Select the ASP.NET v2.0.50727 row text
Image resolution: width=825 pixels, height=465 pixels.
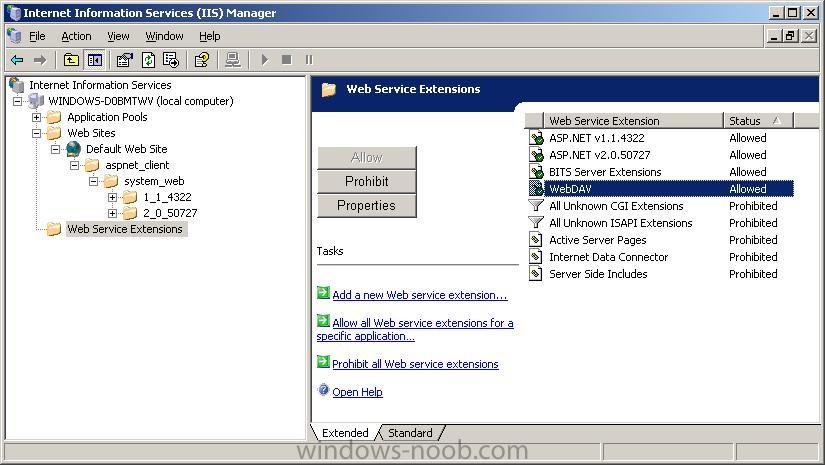[599, 155]
